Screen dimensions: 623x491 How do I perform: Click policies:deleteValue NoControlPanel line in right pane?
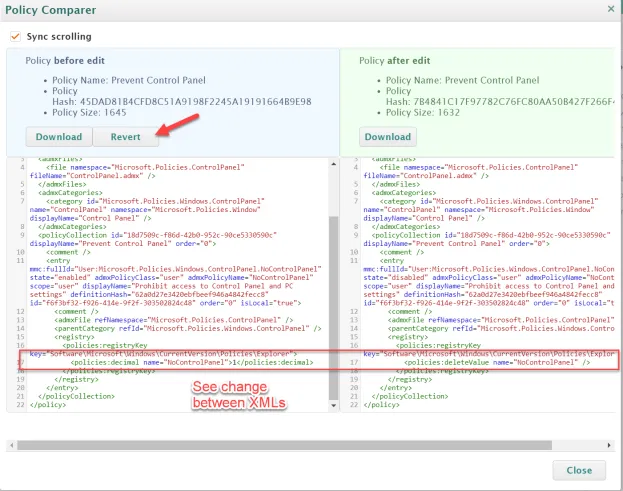tap(497, 362)
